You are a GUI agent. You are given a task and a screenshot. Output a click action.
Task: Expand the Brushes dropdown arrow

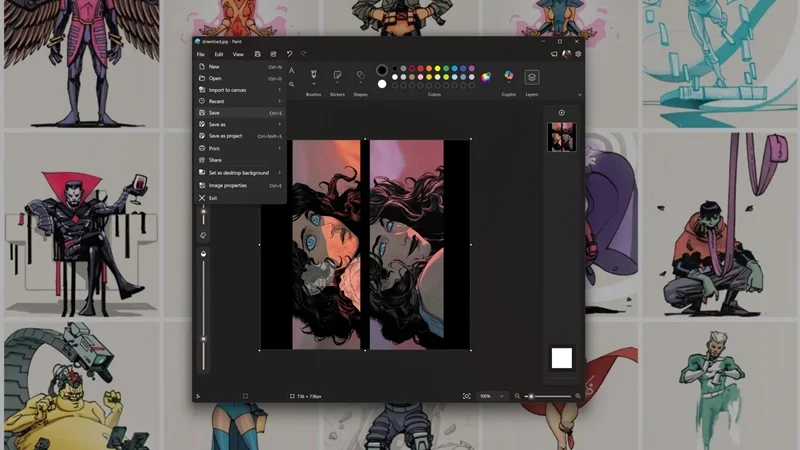coord(314,84)
